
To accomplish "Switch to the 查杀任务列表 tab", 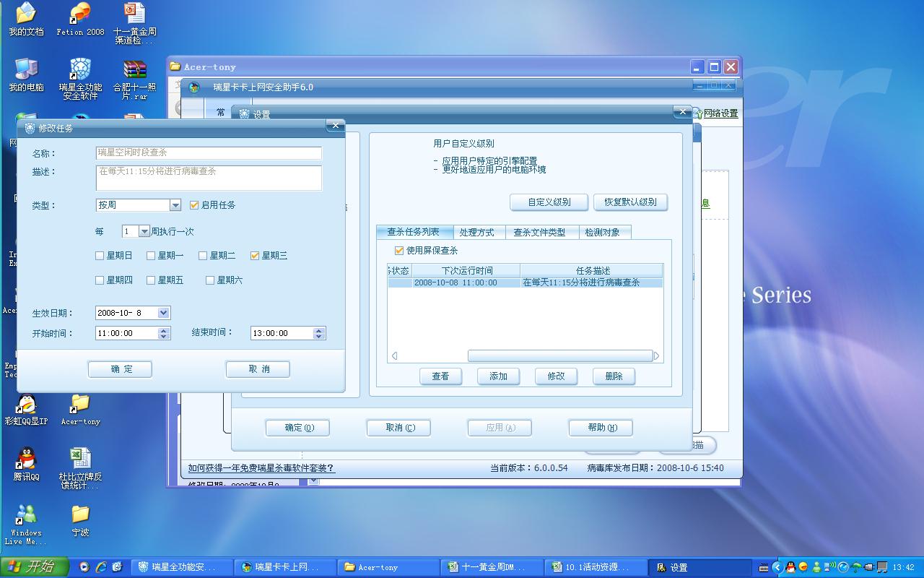I will pyautogui.click(x=414, y=232).
